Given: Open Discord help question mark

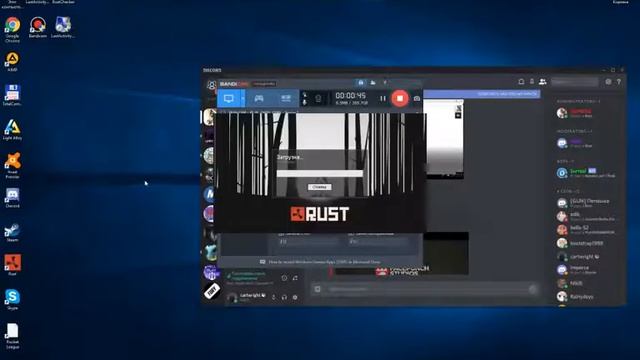Looking at the screenshot, I should coord(619,82).
